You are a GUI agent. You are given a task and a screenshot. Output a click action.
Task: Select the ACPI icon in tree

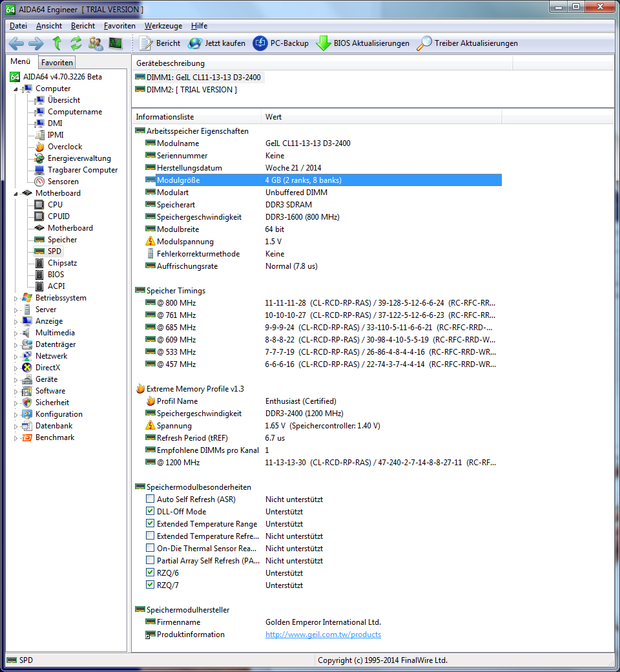(x=39, y=286)
